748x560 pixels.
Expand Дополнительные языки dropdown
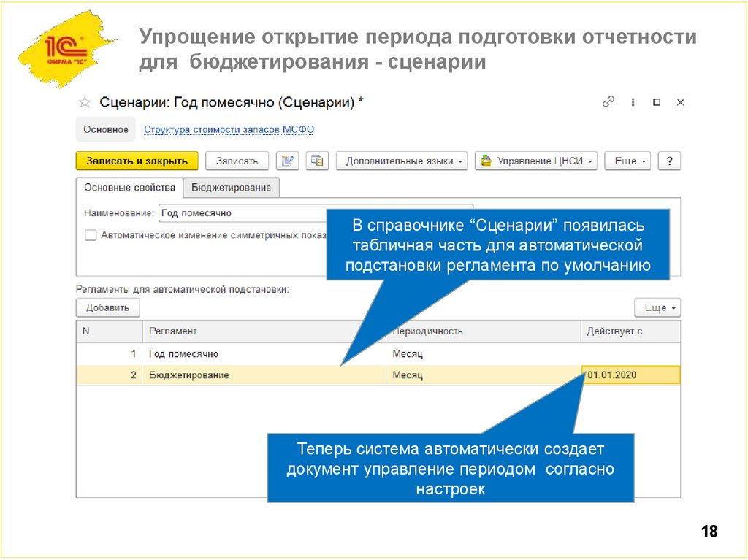pyautogui.click(x=402, y=161)
